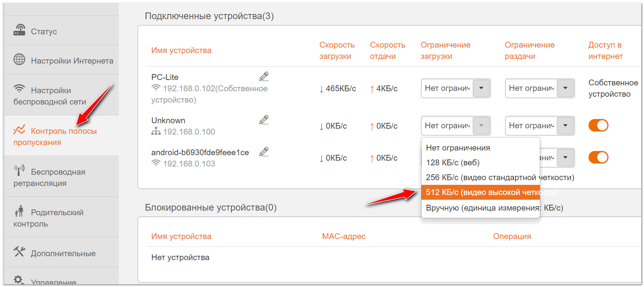The image size is (644, 287).
Task: Click pencil icon next to Unknown device
Action: click(x=264, y=120)
